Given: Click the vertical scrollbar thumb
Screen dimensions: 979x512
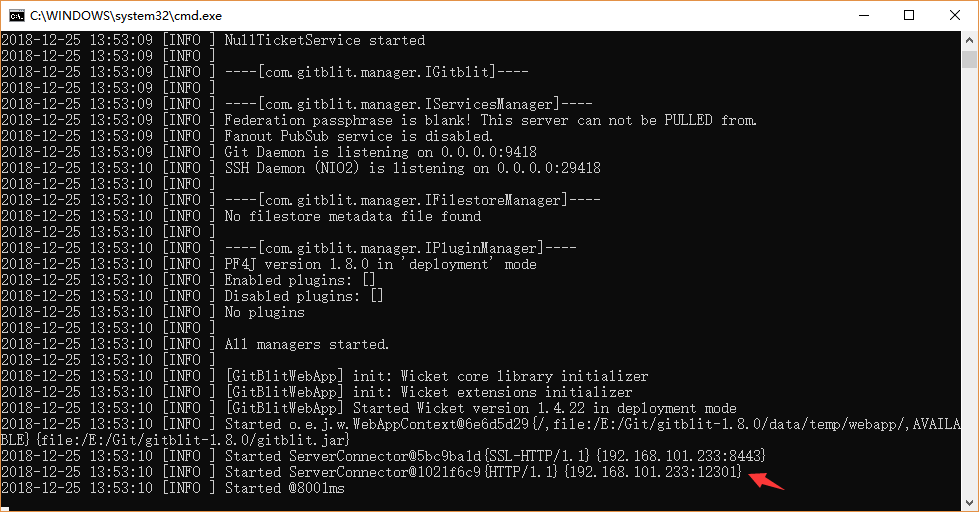Looking at the screenshot, I should 969,59.
